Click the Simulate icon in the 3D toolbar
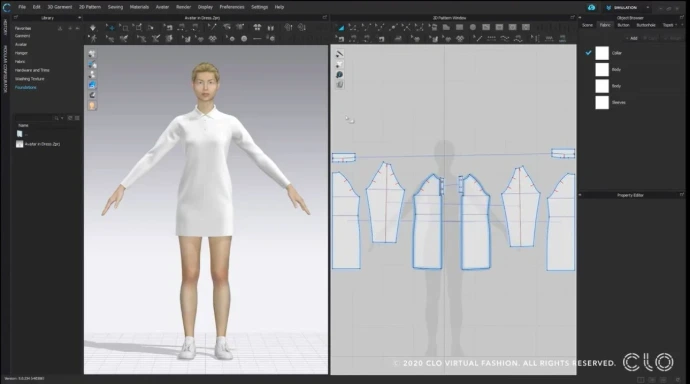This screenshot has width=690, height=384. (93, 27)
